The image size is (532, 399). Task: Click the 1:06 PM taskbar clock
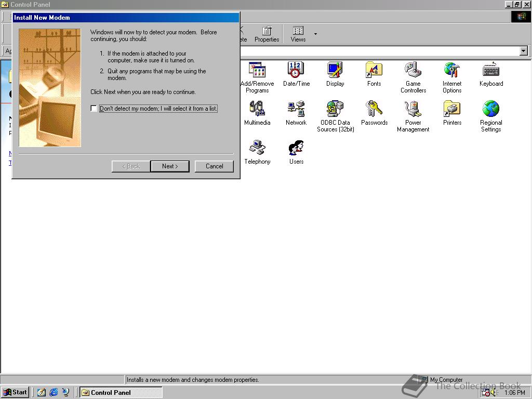tap(514, 393)
